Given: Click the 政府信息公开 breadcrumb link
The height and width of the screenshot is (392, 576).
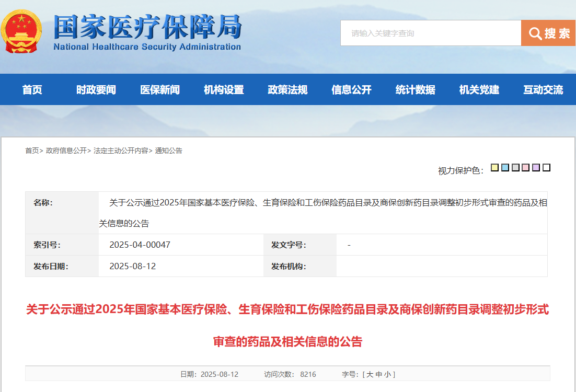Looking at the screenshot, I should 66,151.
